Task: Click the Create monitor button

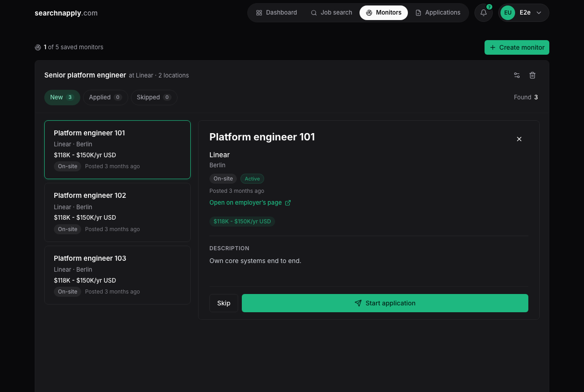Action: 517,47
